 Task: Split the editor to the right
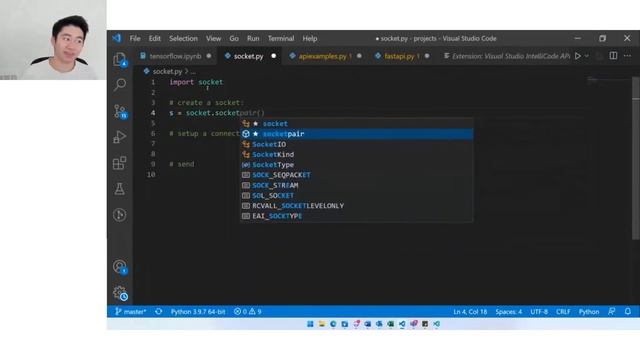point(613,56)
